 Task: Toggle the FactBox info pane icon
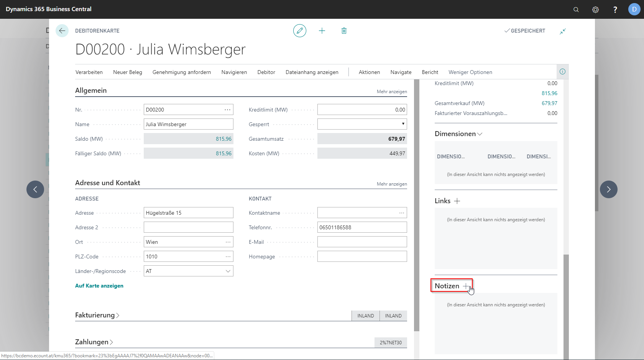tap(562, 72)
